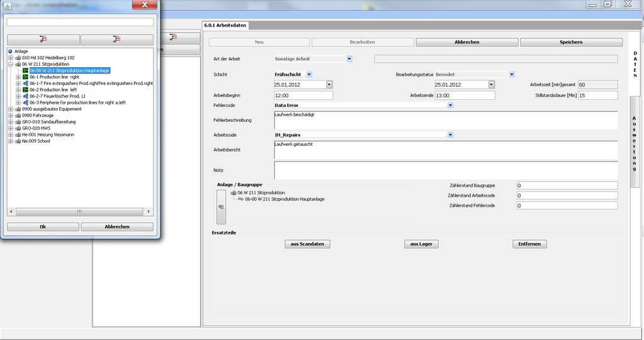Click the green icon of 06-00 Hauptanlage
Viewport: 644px width, 340px height.
click(x=26, y=70)
